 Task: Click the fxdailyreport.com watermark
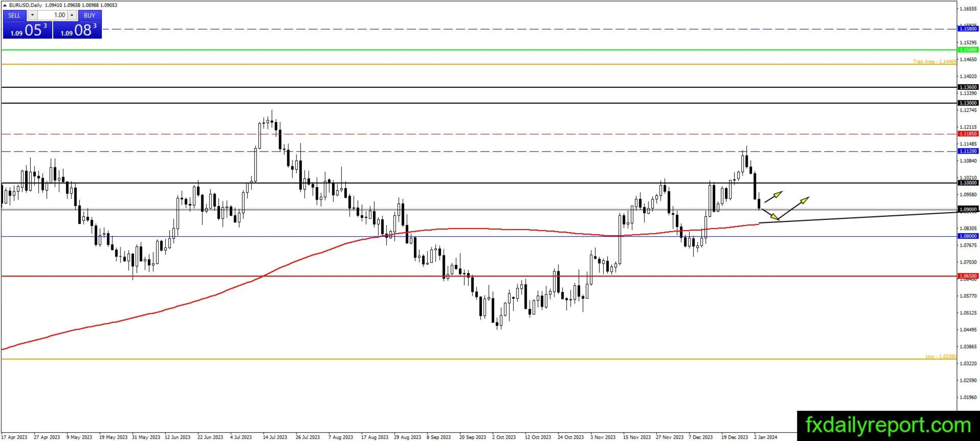point(888,425)
